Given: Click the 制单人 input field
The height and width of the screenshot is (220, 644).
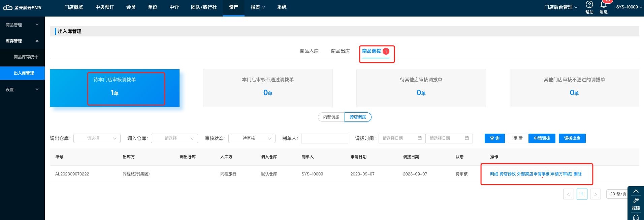Looking at the screenshot, I should click(325, 138).
